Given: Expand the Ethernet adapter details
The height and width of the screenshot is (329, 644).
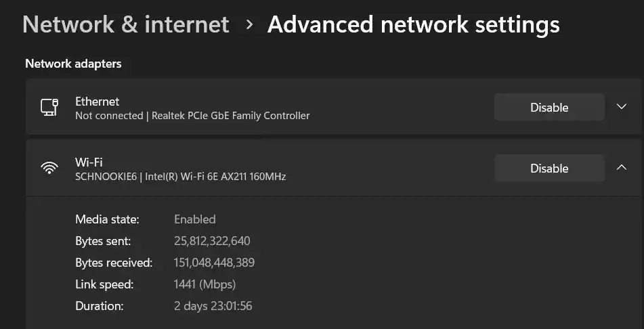Looking at the screenshot, I should click(622, 107).
